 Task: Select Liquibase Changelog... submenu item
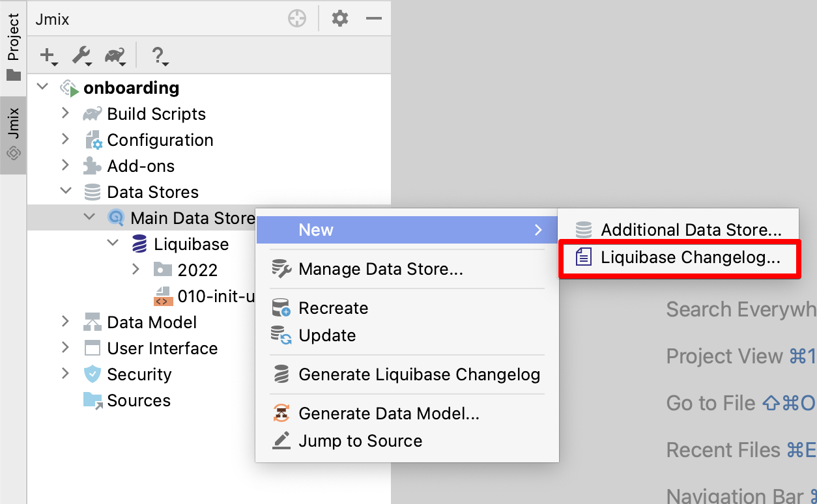pyautogui.click(x=679, y=257)
